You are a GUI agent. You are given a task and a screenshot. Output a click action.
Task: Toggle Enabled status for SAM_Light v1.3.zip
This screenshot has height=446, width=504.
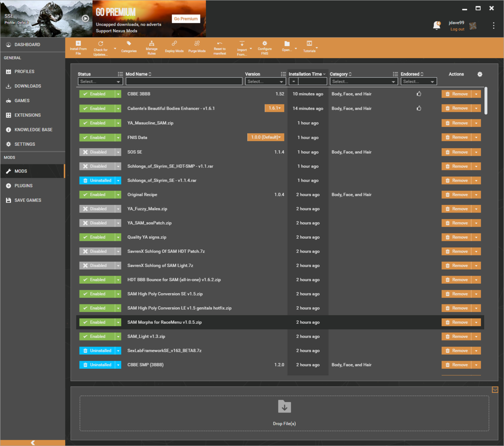(97, 337)
